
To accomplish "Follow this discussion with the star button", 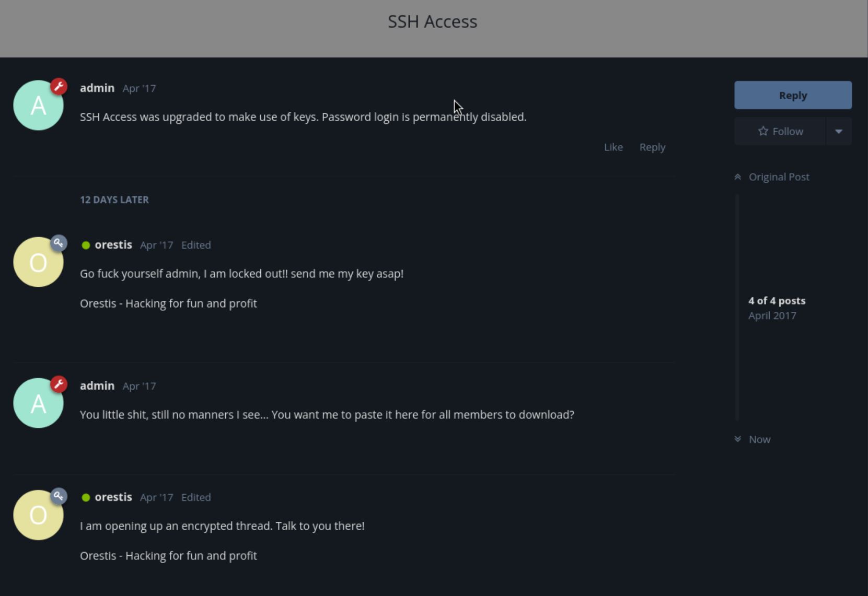I will click(x=780, y=131).
